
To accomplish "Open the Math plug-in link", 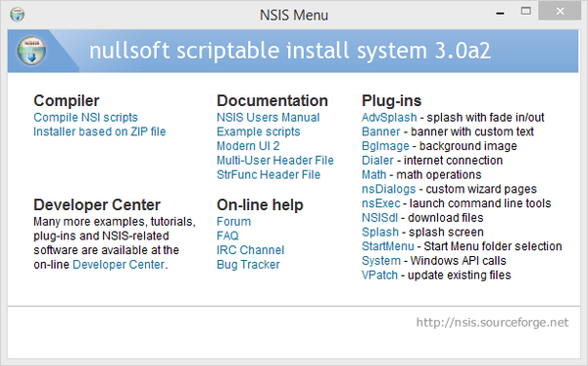I will coord(374,175).
